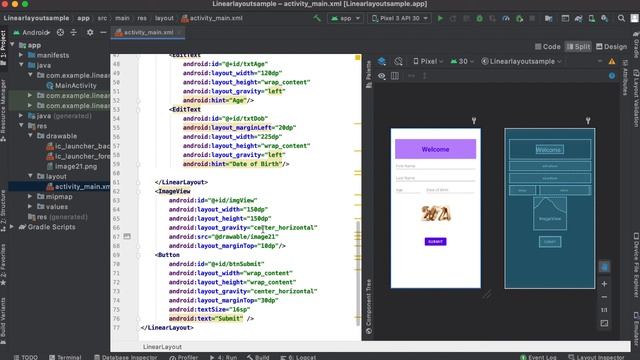The width and height of the screenshot is (640, 360).
Task: Click the Select Opened File target icon
Action: tap(60, 32)
